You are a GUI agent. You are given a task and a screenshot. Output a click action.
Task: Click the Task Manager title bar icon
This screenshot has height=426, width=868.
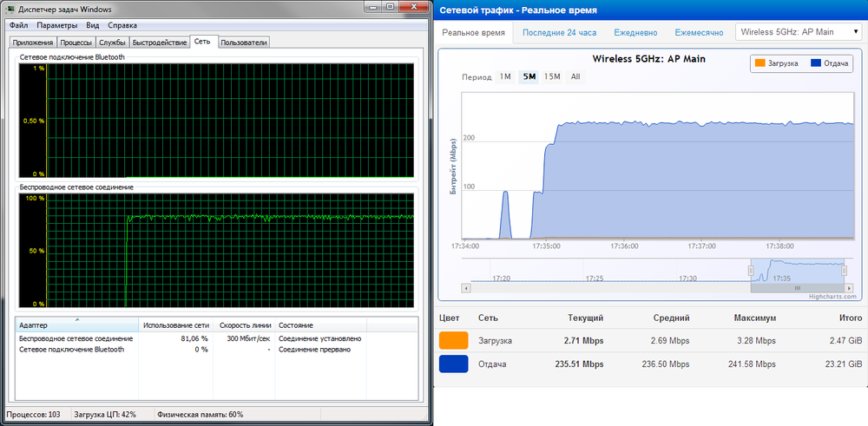click(x=10, y=10)
